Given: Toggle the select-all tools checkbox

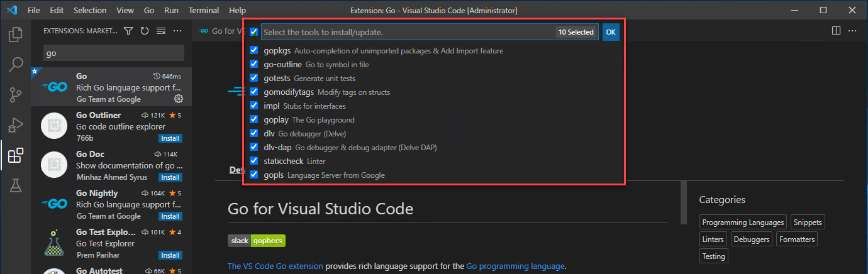Looking at the screenshot, I should 253,32.
